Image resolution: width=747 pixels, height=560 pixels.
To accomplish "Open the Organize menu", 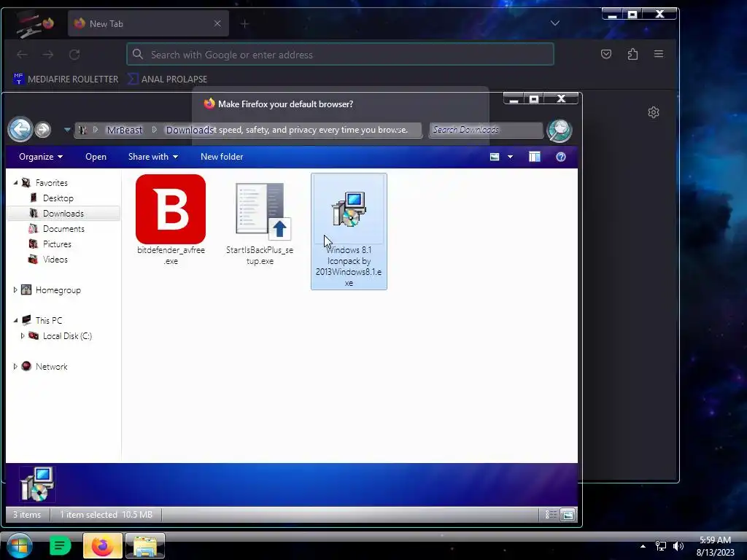I will point(41,157).
